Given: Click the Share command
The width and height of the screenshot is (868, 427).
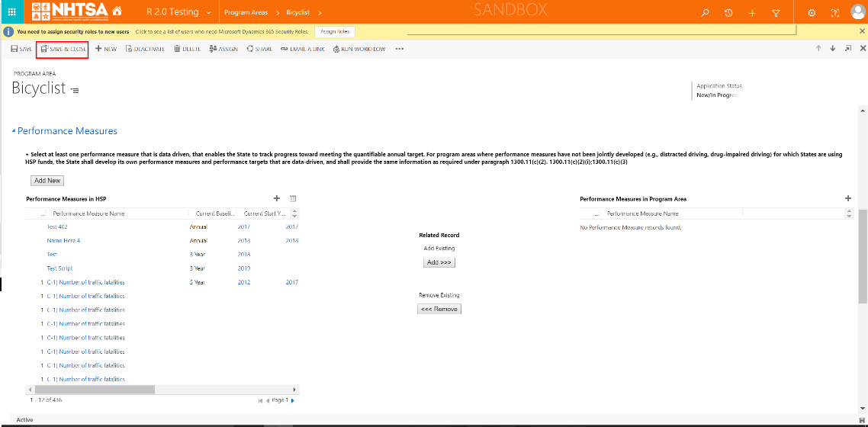Looking at the screenshot, I should pos(259,49).
